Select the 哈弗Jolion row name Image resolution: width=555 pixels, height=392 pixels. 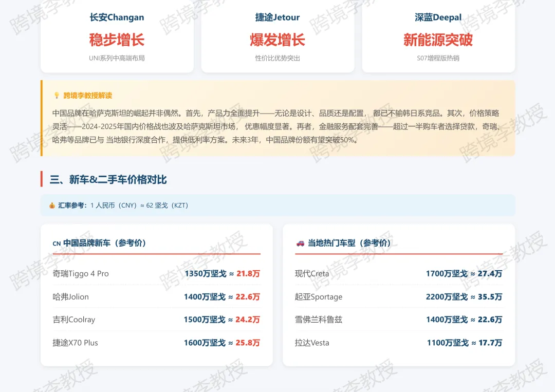click(71, 297)
